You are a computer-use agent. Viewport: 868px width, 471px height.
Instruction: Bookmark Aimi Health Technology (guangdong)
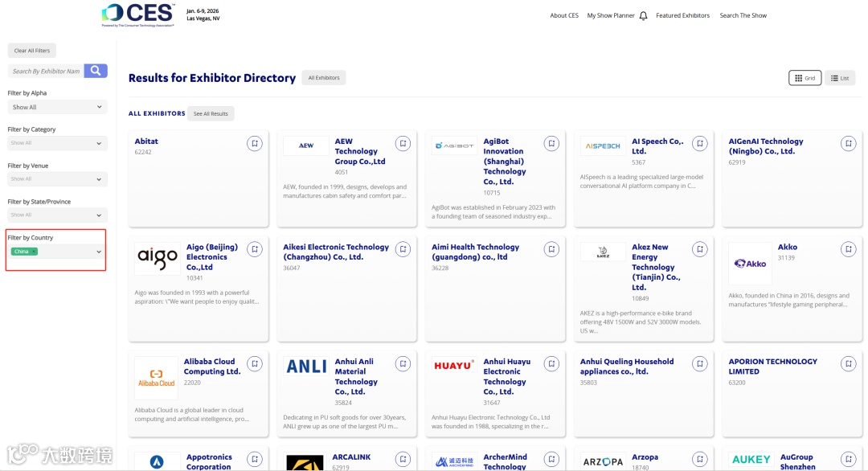[x=551, y=249]
